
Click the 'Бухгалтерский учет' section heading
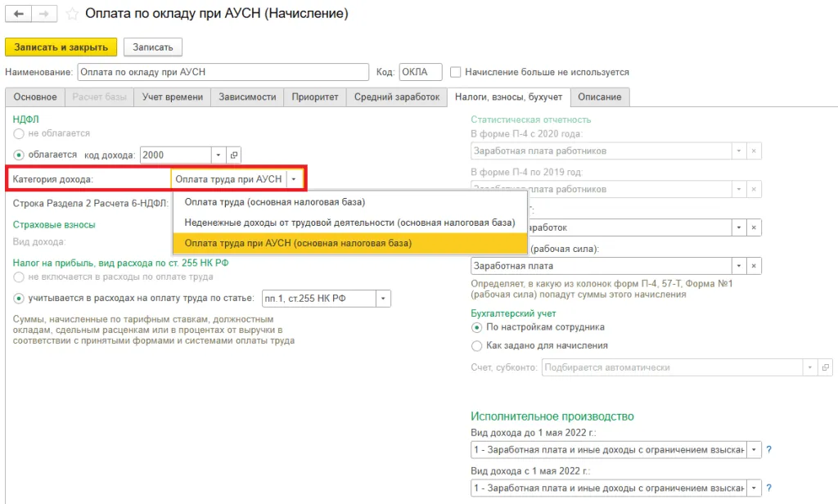click(513, 313)
